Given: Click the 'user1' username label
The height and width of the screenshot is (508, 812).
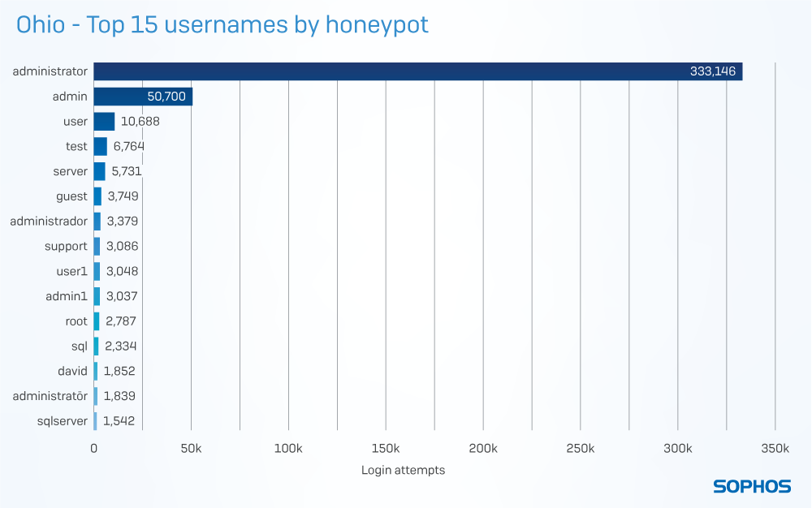Looking at the screenshot, I should click(x=71, y=271).
